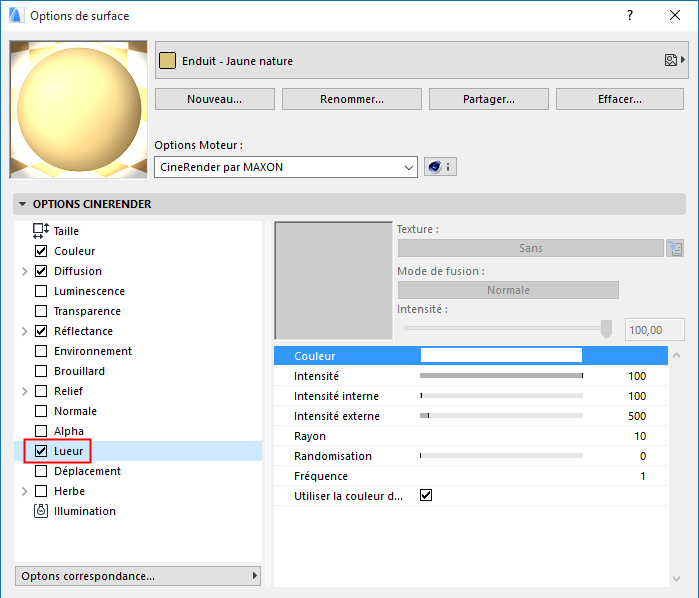Open the Optons correspondance menu
Screen dimensions: 699x598
point(138,576)
